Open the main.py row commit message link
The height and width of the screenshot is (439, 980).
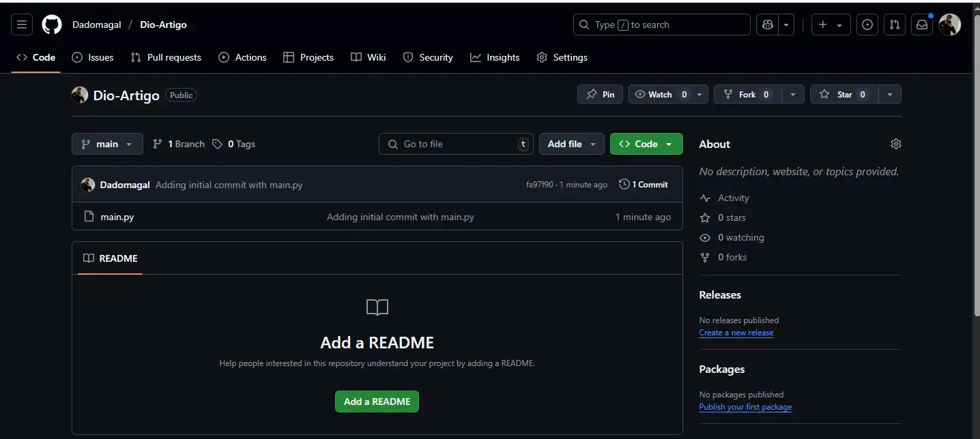point(401,217)
